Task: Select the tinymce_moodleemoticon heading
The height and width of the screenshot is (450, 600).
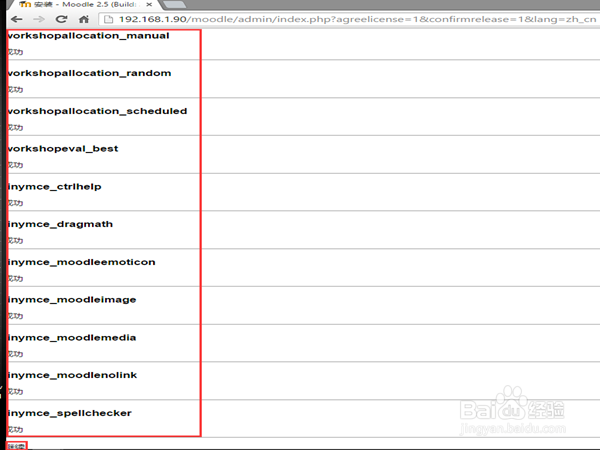Action: [x=82, y=262]
